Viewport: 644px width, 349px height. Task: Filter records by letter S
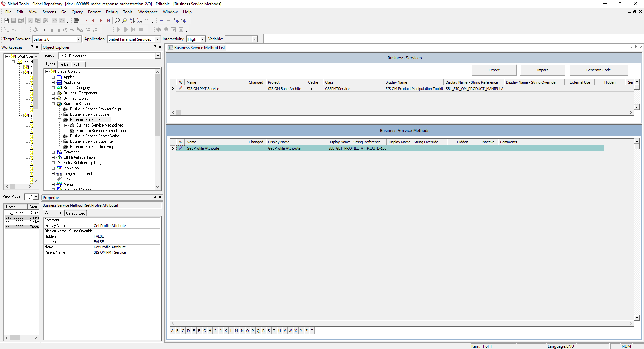point(269,331)
